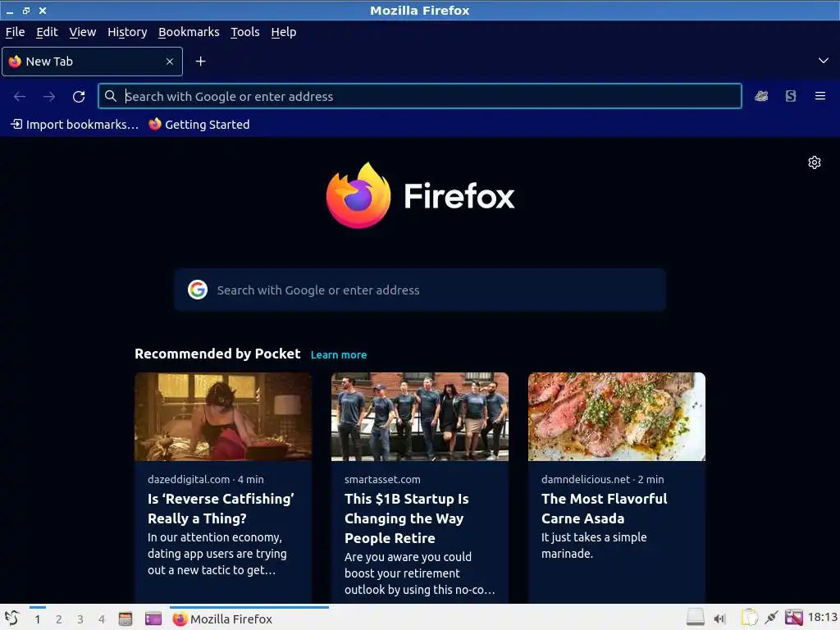Click 'In our attention economy' description
This screenshot has width=840, height=630.
217,554
